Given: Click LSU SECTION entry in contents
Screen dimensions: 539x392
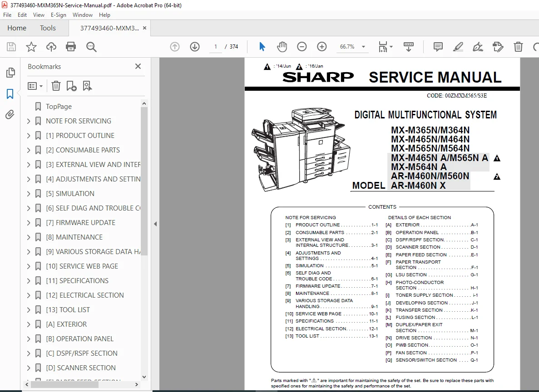Looking at the screenshot, I should pyautogui.click(x=431, y=275).
